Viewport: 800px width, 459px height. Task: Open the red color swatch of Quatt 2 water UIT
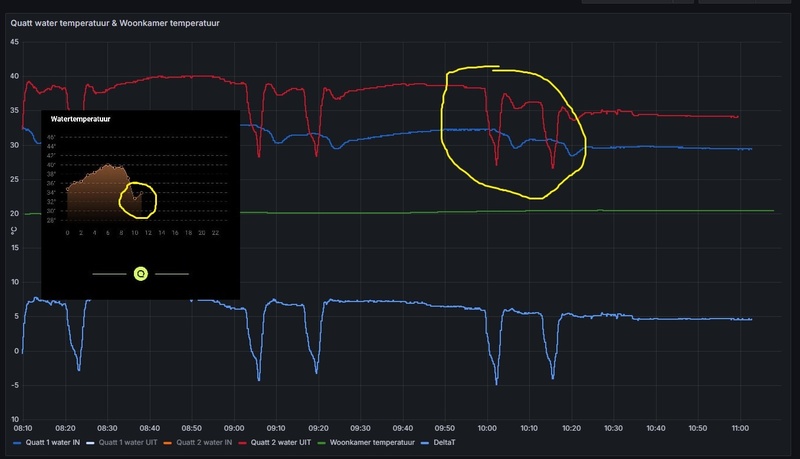pyautogui.click(x=242, y=443)
